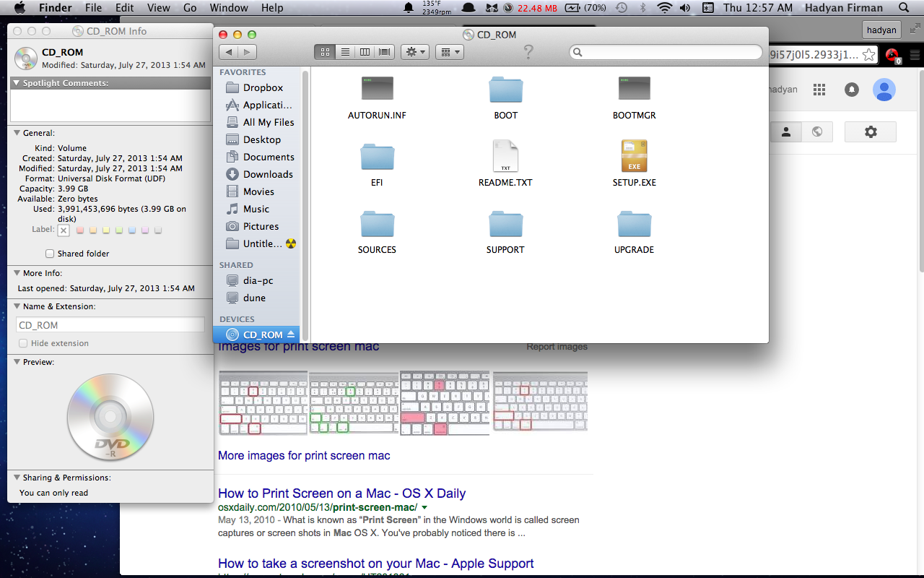Screen dimensions: 924x578
Task: Eject the CD_ROM disc in sidebar
Action: tap(291, 335)
